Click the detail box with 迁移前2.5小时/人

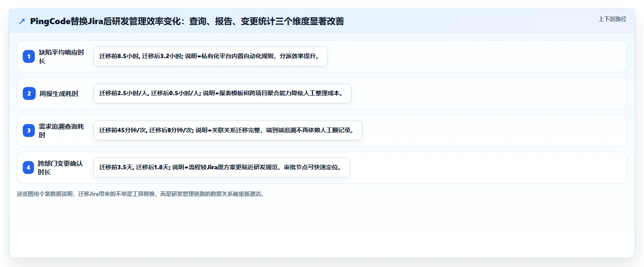point(222,93)
